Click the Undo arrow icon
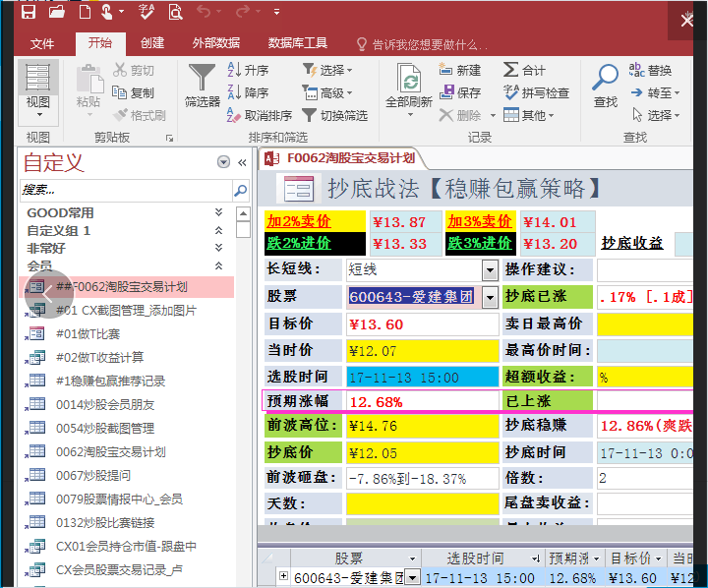The image size is (708, 588). 204,11
